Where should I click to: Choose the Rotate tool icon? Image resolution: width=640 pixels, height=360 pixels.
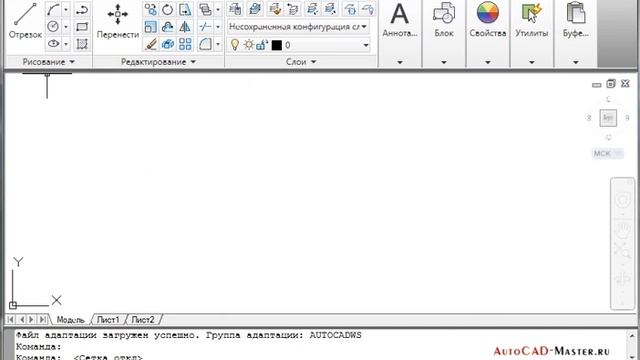[x=168, y=9]
